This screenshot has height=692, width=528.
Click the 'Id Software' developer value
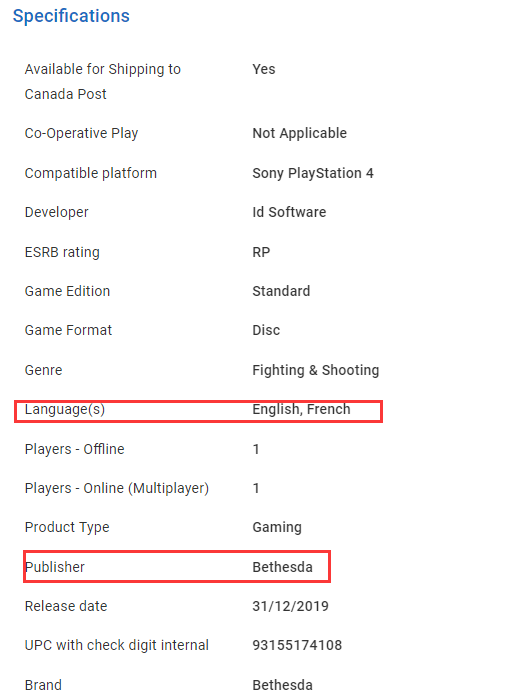pos(289,212)
